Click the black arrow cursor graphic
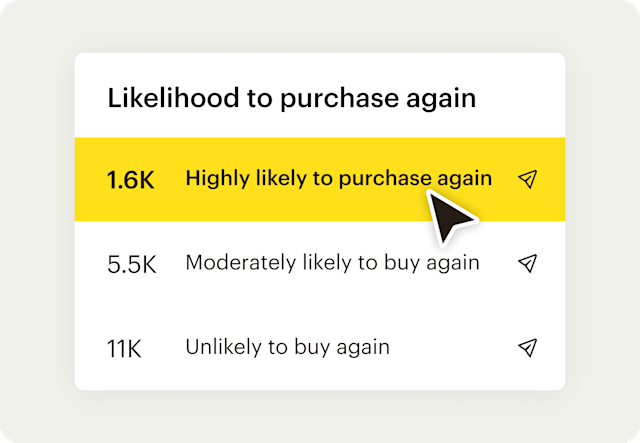Viewport: 640px width, 443px height. click(447, 214)
